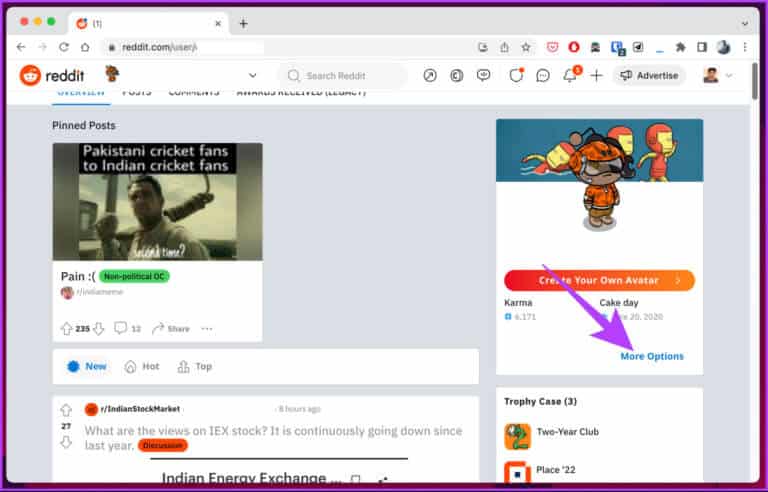Click the page vertical scrollbar

pos(755,81)
